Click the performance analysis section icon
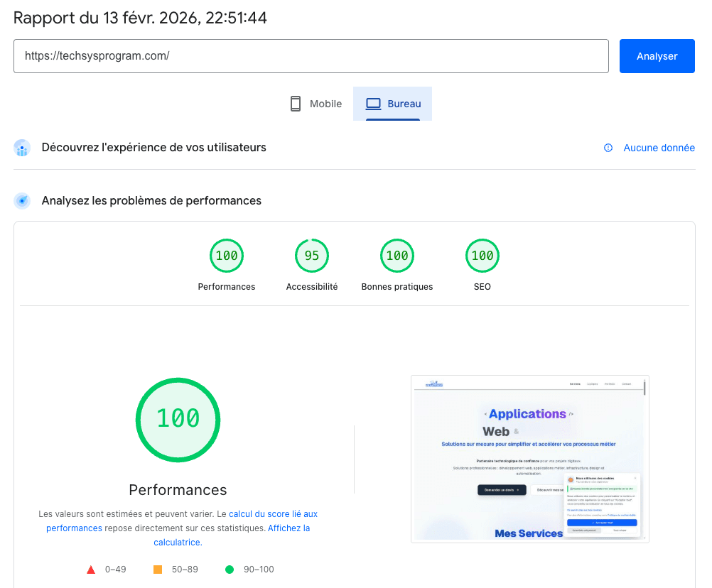The height and width of the screenshot is (588, 712). (x=22, y=200)
